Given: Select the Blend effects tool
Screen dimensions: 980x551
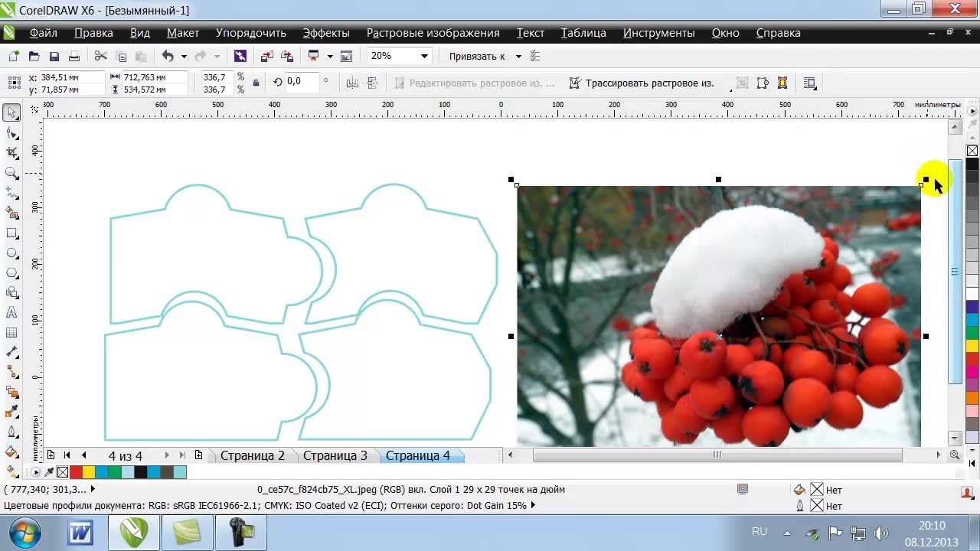Looking at the screenshot, I should pyautogui.click(x=11, y=392).
